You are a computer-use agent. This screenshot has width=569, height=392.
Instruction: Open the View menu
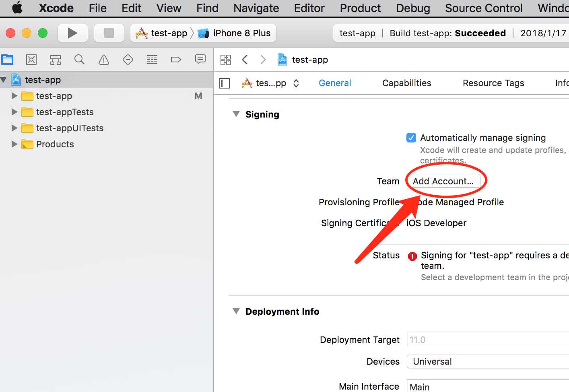point(169,8)
